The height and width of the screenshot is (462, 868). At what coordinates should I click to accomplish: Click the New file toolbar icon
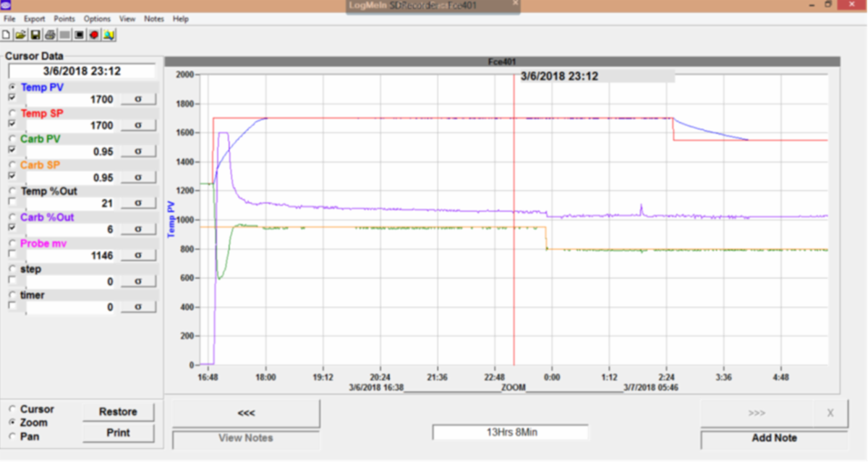7,34
